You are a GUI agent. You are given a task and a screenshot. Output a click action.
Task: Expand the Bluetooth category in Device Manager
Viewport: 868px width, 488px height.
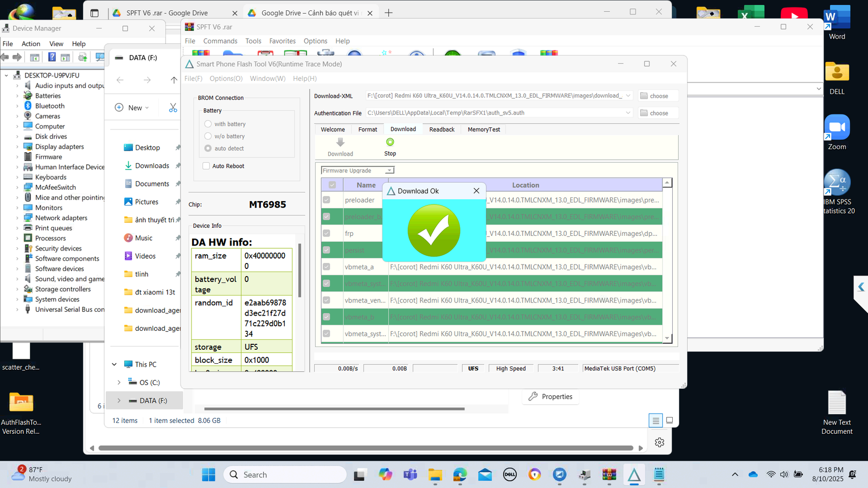[17, 106]
